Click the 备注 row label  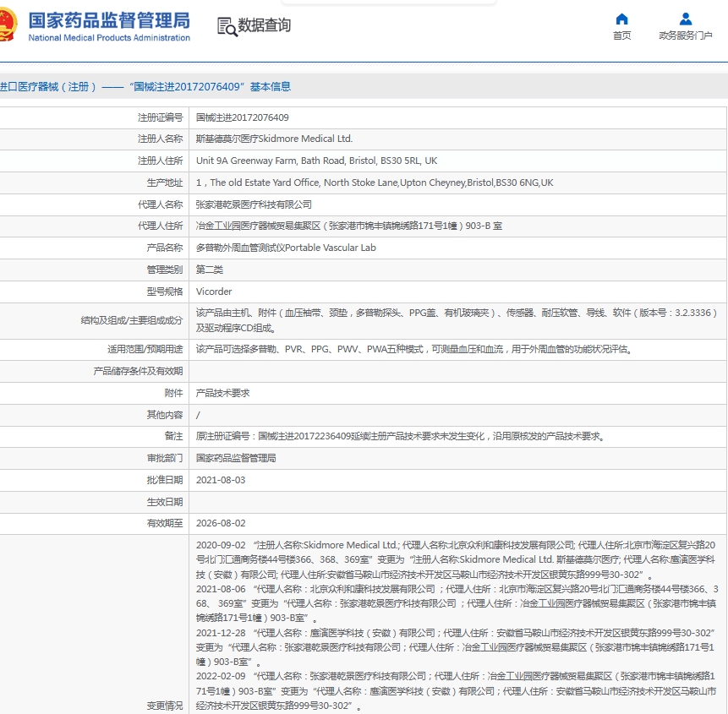[x=173, y=436]
